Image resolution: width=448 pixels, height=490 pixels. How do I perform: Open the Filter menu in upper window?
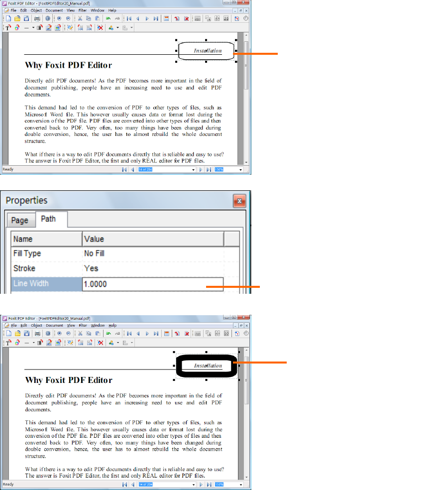pos(83,10)
